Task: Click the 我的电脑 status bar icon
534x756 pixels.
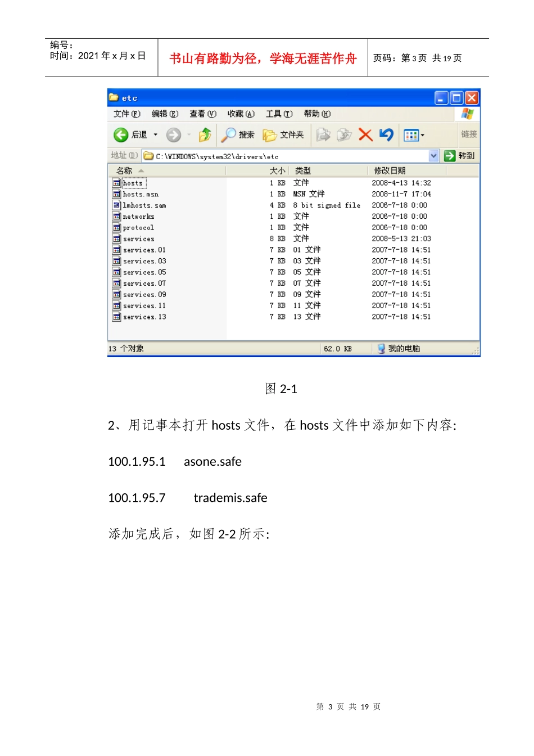Action: (x=381, y=349)
